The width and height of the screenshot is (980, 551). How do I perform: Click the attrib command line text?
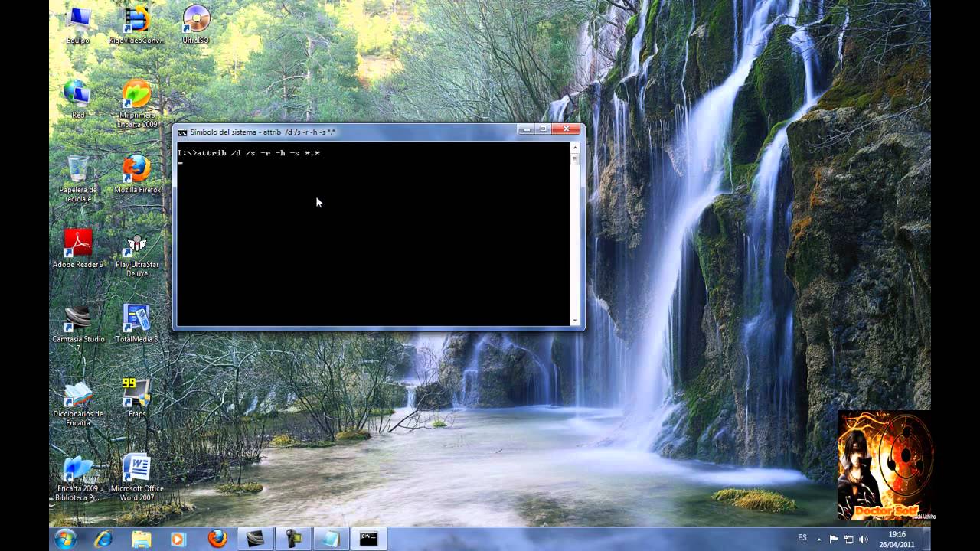pos(249,153)
